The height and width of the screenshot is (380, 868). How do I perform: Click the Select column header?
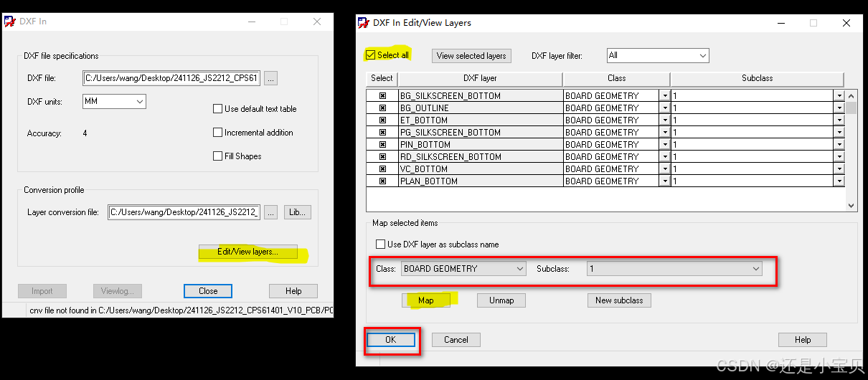coord(382,79)
